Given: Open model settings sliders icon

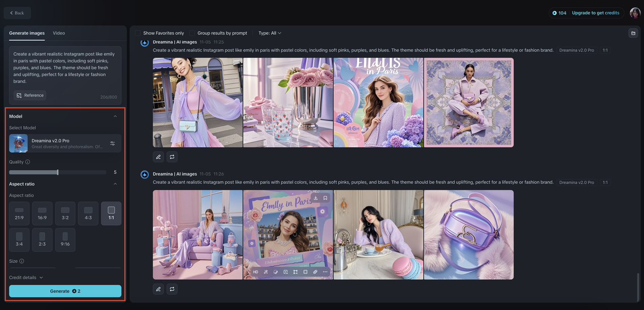Looking at the screenshot, I should coord(113,144).
